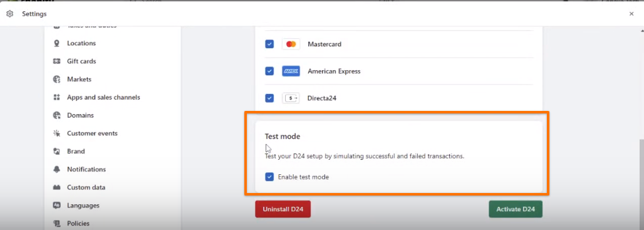Image resolution: width=644 pixels, height=230 pixels.
Task: Go to Apps and sales channels settings
Action: point(103,97)
